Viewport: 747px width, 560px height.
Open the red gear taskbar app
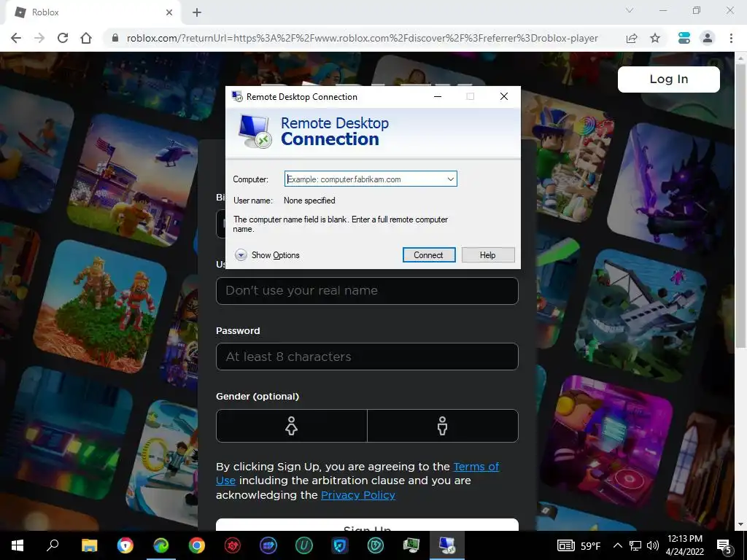pos(233,545)
